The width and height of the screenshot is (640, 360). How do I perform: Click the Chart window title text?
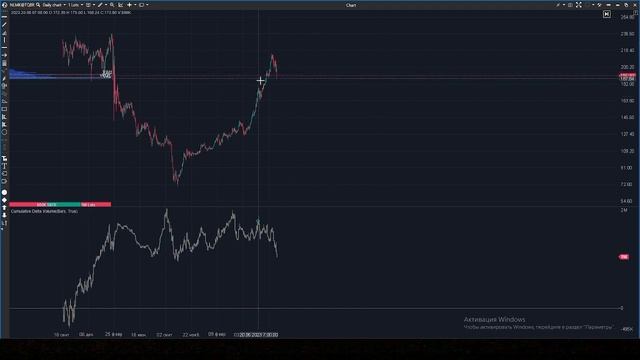351,5
